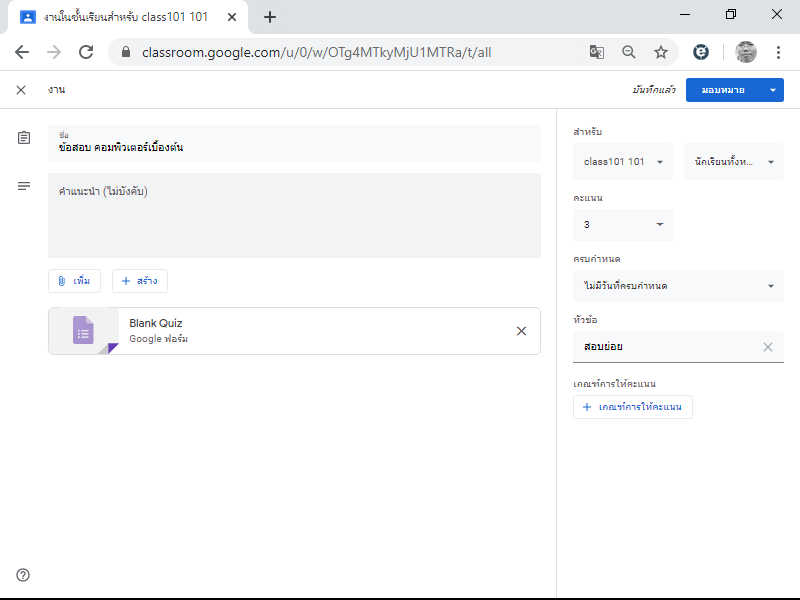Click the เกณฑ์การให้คะแนน rubric button

[633, 407]
